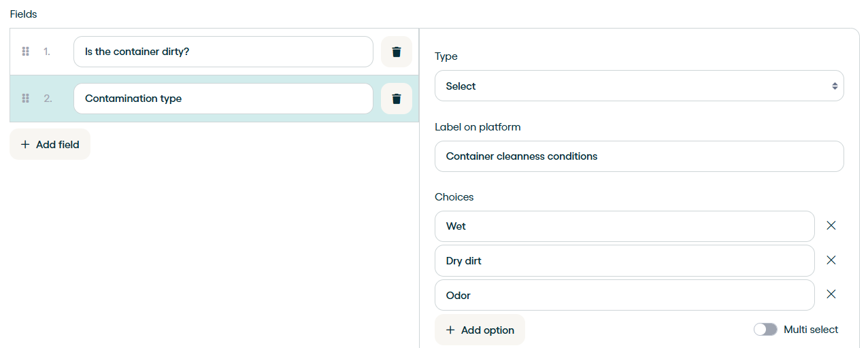Enable the Multi select toggle
The image size is (868, 348).
coord(765,330)
